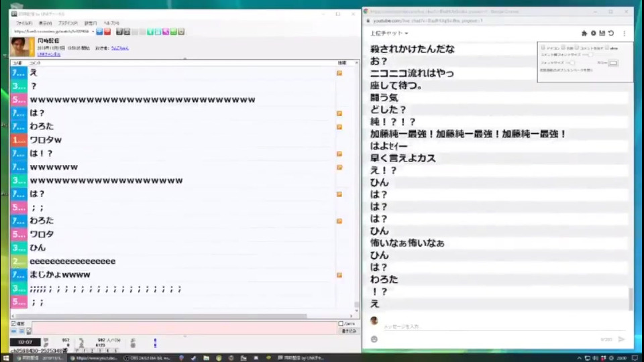Click the second dark toolbar icon before the gray ones
The image size is (644, 362).
pos(127,32)
